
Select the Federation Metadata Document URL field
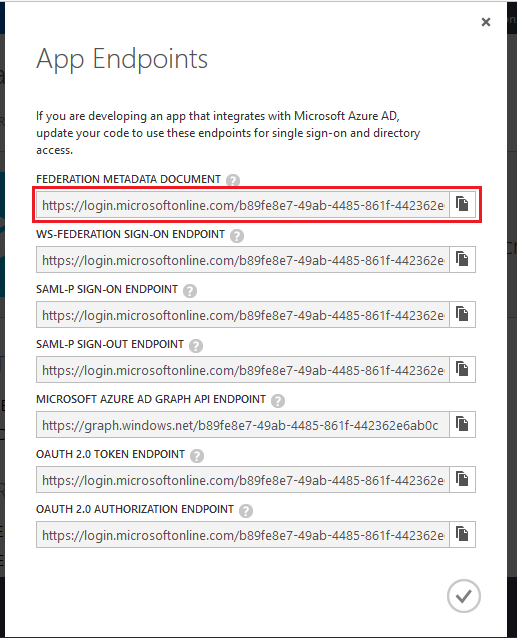tap(243, 205)
